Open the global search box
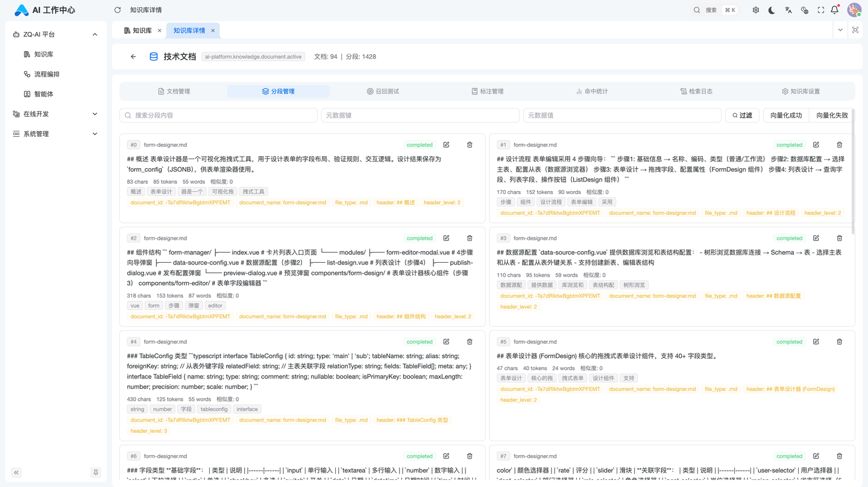The height and width of the screenshot is (487, 868). click(x=715, y=10)
